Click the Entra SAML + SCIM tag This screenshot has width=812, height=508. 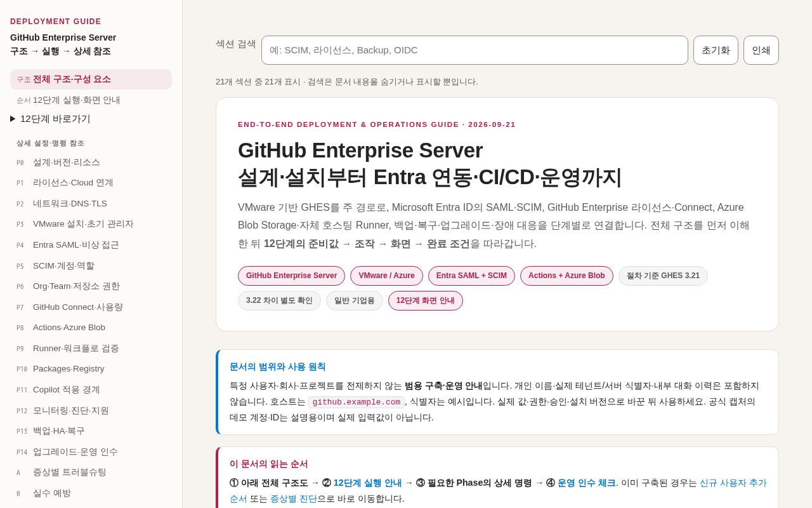pyautogui.click(x=471, y=276)
